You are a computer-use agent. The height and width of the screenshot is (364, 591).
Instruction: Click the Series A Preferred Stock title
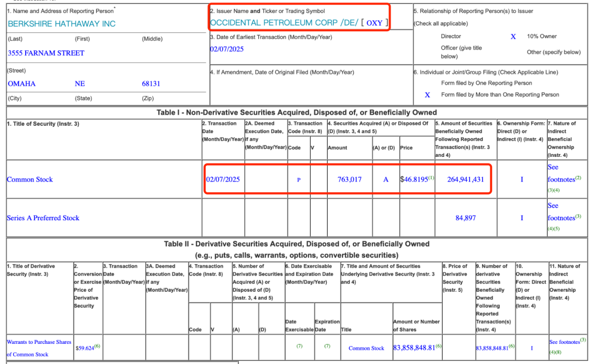click(x=43, y=218)
